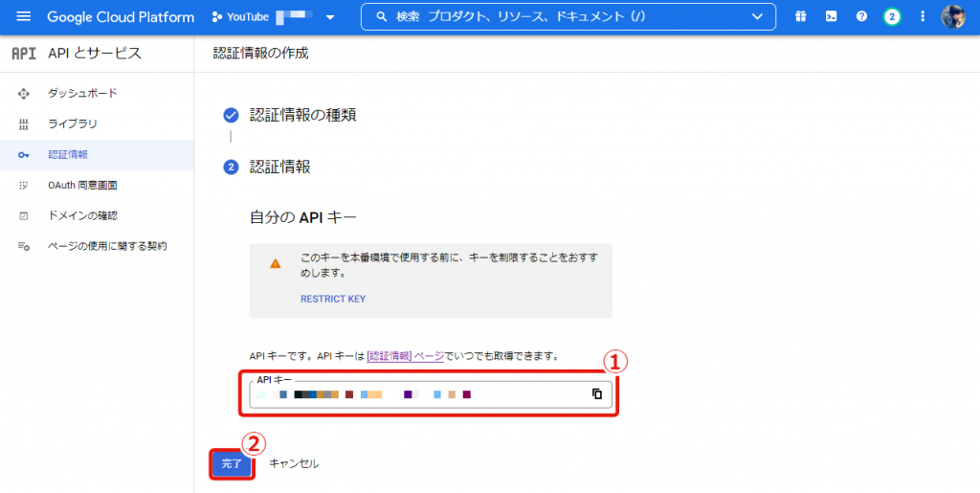Go to ダッシュボード in sidebar
Viewport: 980px width, 493px height.
82,93
